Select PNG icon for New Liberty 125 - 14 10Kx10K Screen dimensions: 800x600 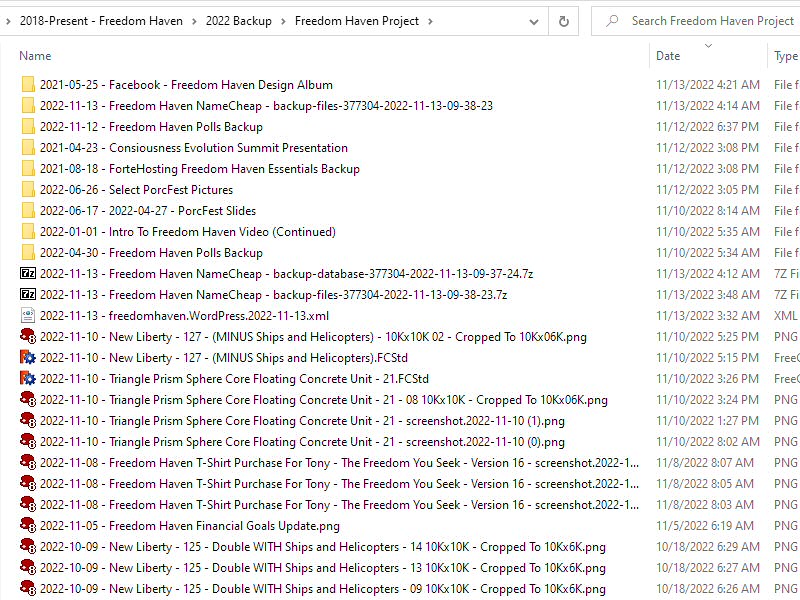tap(28, 546)
